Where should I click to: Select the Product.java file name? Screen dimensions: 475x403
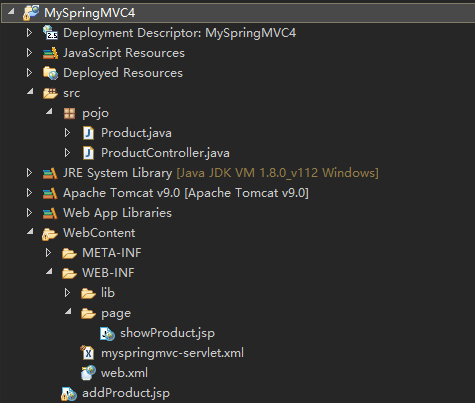136,133
